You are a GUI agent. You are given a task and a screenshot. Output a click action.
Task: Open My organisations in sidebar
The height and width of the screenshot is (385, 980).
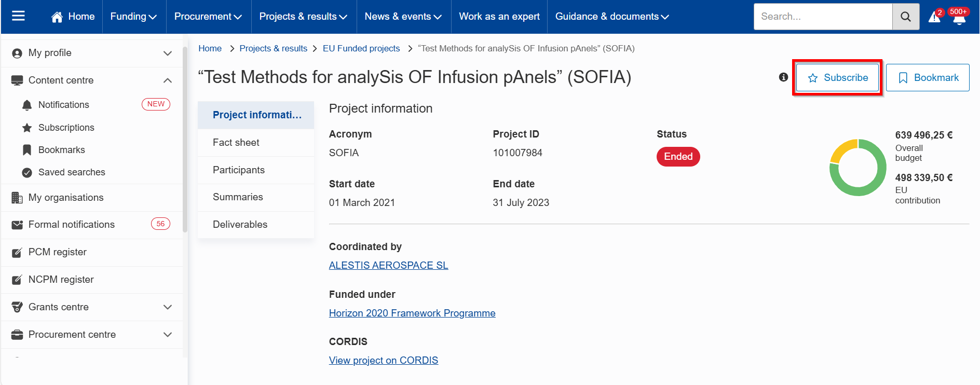tap(66, 198)
